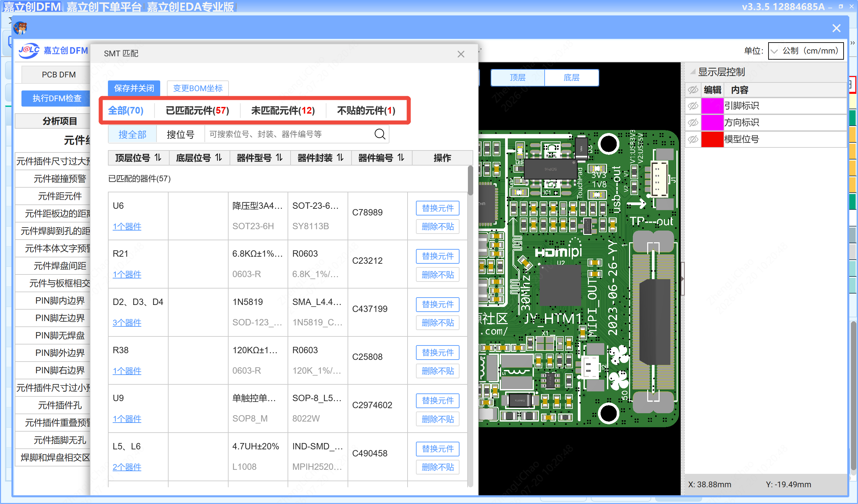Switch to 搜位号 search mode

point(180,134)
